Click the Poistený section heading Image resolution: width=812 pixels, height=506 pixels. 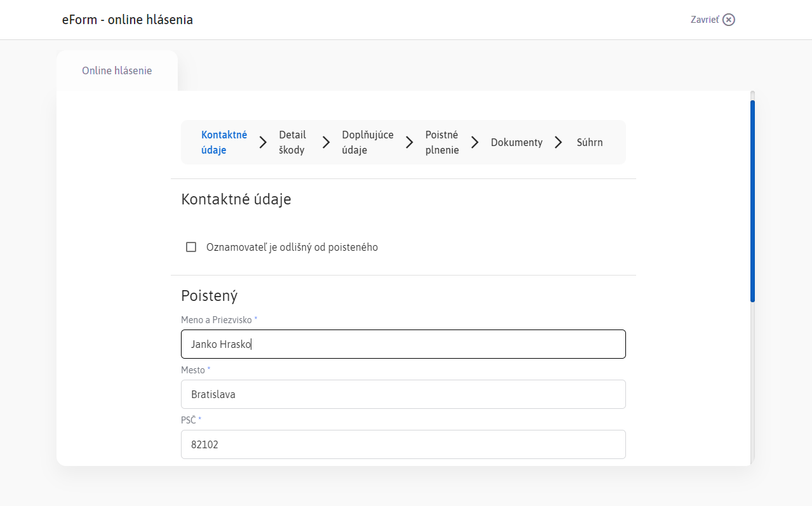point(210,295)
